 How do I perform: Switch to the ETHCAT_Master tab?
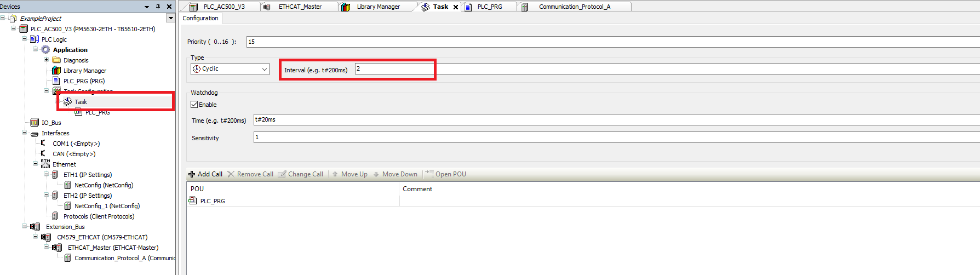click(x=300, y=7)
